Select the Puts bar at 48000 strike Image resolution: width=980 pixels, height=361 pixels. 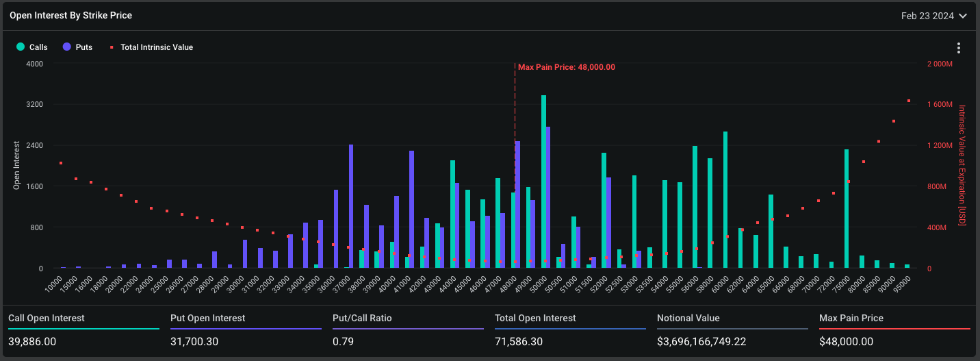[517, 204]
